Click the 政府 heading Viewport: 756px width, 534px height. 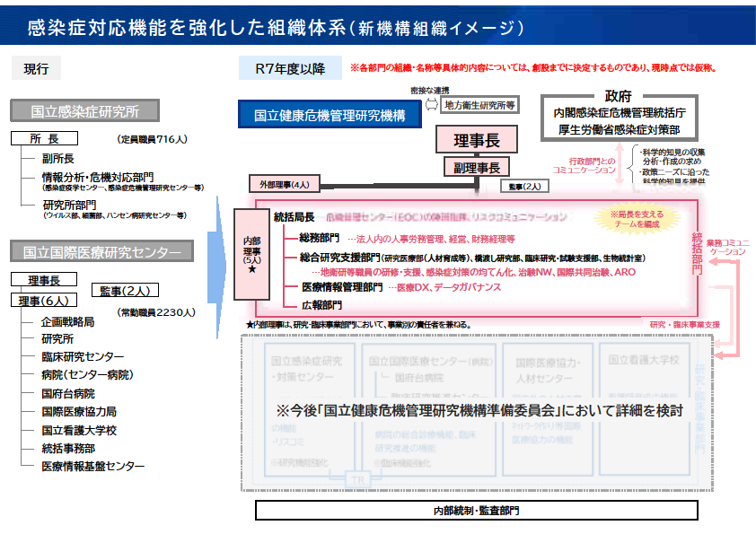point(619,96)
